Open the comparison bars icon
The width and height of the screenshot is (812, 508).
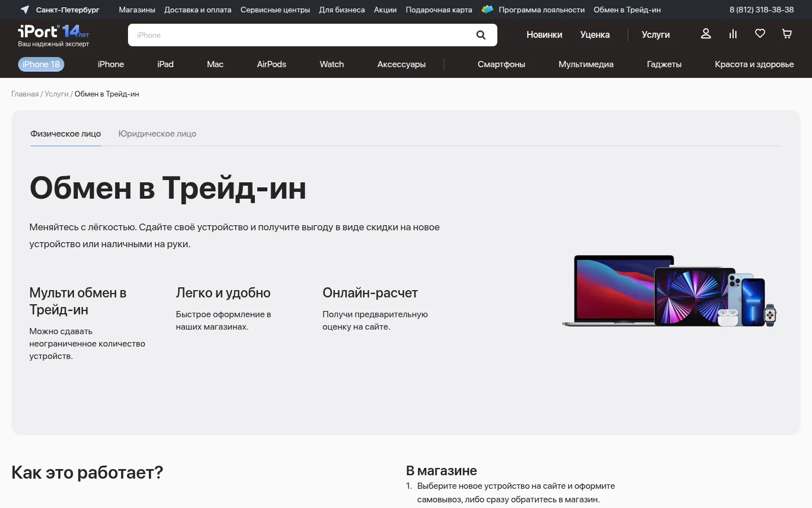point(733,34)
